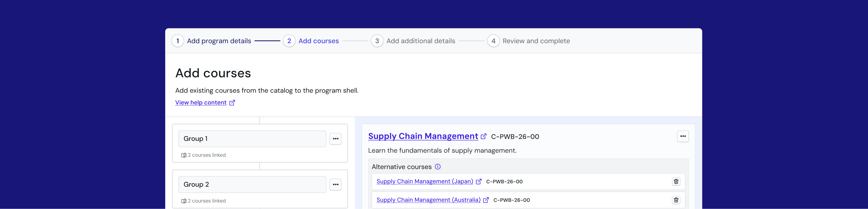Open Supply Chain Management course options menu
This screenshot has width=868, height=209.
pyautogui.click(x=683, y=136)
